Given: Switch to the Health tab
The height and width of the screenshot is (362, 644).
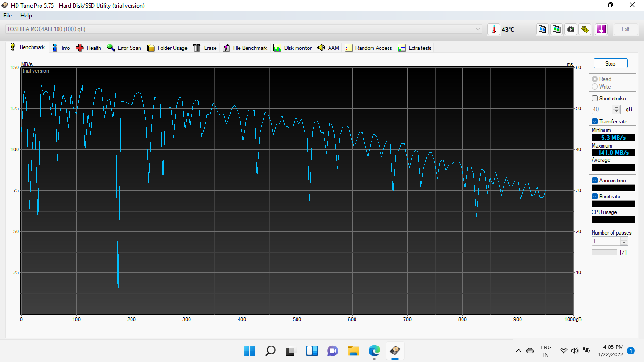Looking at the screenshot, I should tap(89, 48).
